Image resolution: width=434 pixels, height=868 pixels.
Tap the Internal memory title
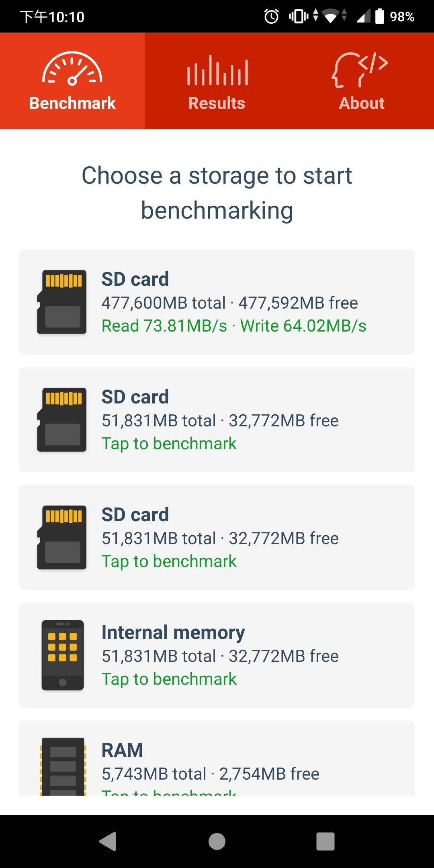click(173, 633)
